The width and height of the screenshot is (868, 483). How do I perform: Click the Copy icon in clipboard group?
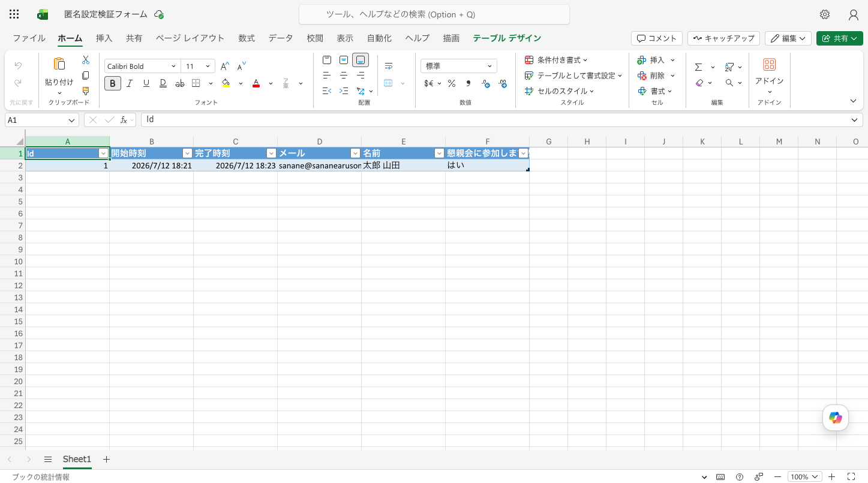coord(86,76)
